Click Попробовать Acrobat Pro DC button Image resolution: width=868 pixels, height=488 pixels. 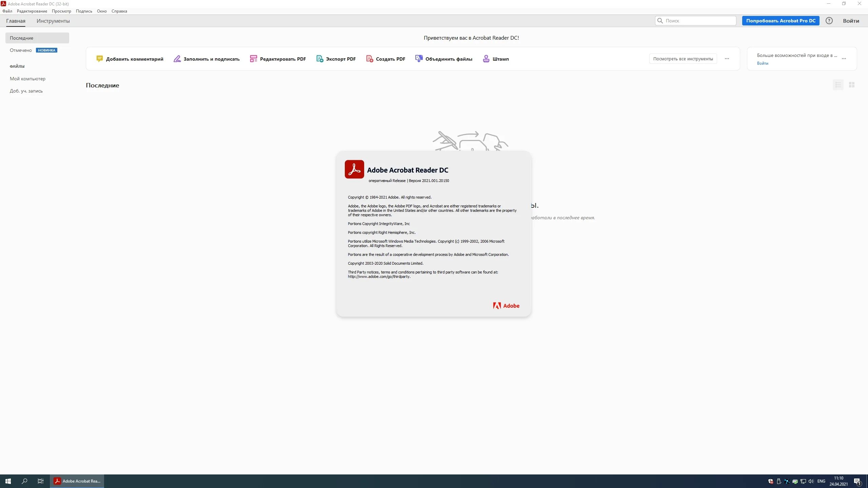coord(781,21)
